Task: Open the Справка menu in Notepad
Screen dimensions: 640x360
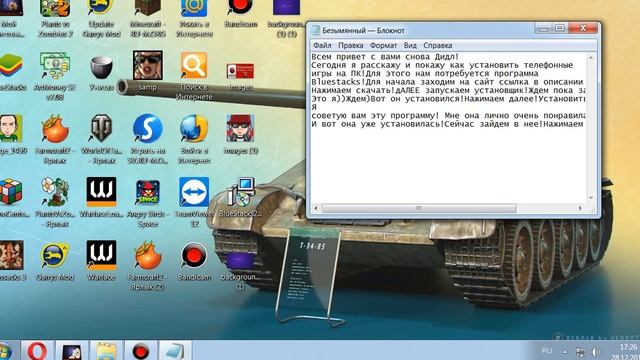Action: pos(438,45)
